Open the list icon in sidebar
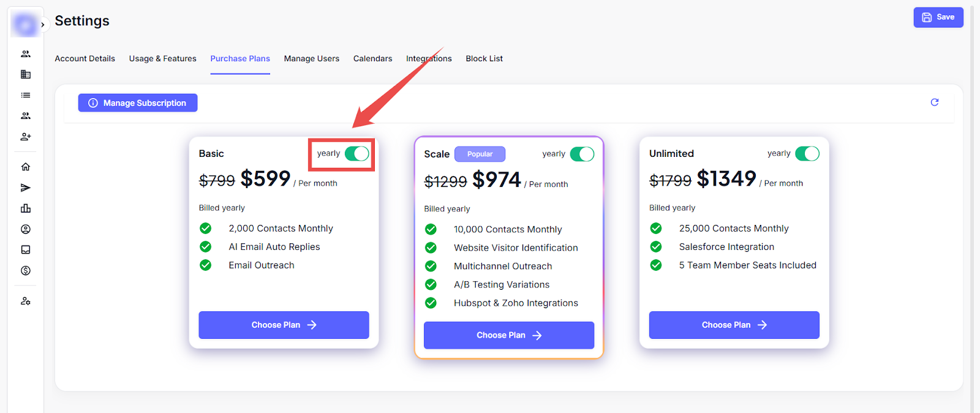 (26, 95)
